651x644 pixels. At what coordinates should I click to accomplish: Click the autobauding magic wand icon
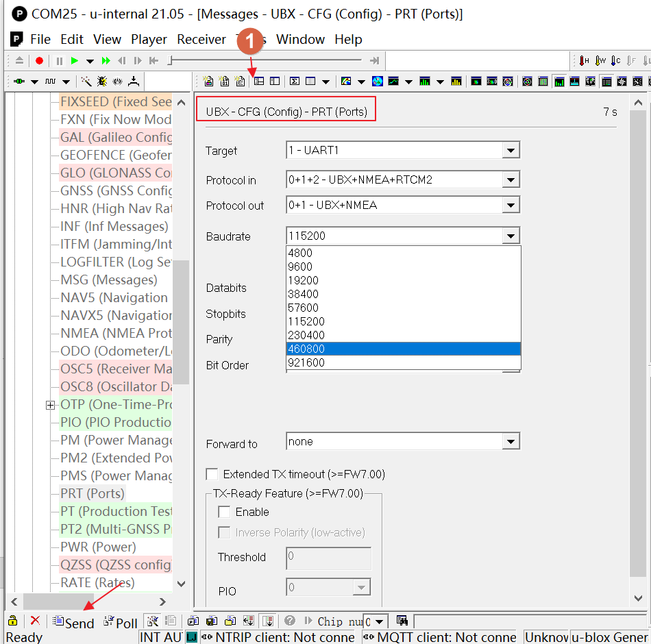coord(86,82)
